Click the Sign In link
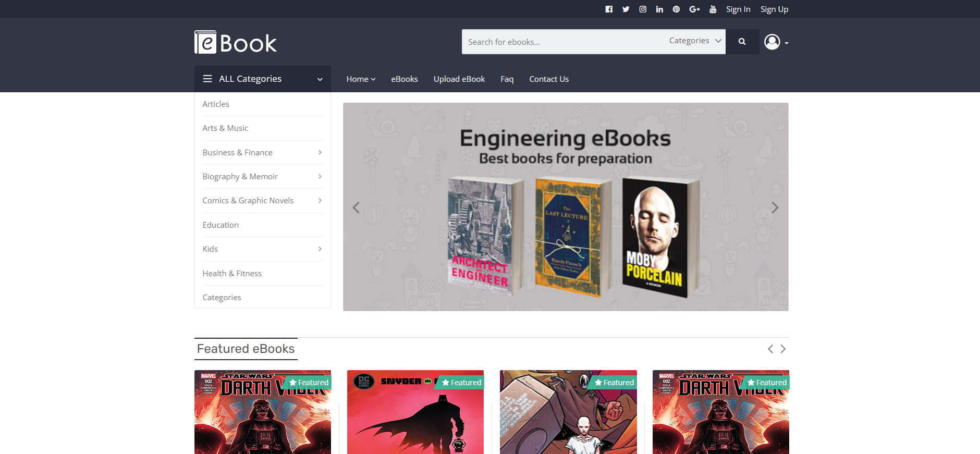The height and width of the screenshot is (454, 980). [x=738, y=9]
